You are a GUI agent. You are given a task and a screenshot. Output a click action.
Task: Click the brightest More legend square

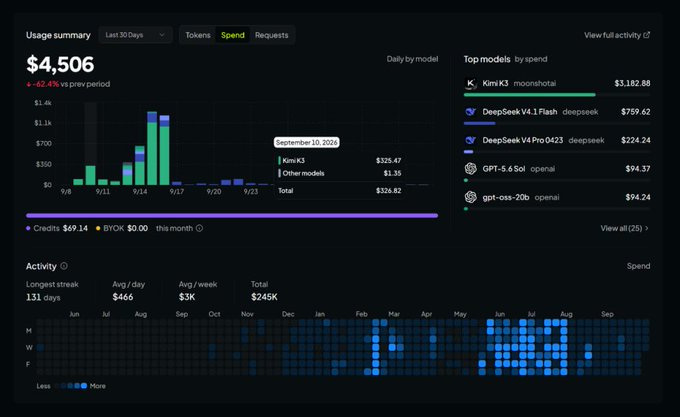tap(84, 385)
